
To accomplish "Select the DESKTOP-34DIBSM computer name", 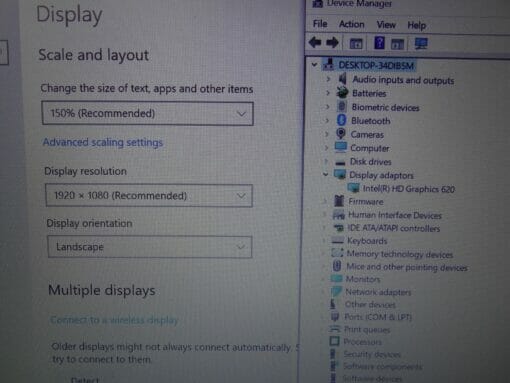I will tap(376, 65).
